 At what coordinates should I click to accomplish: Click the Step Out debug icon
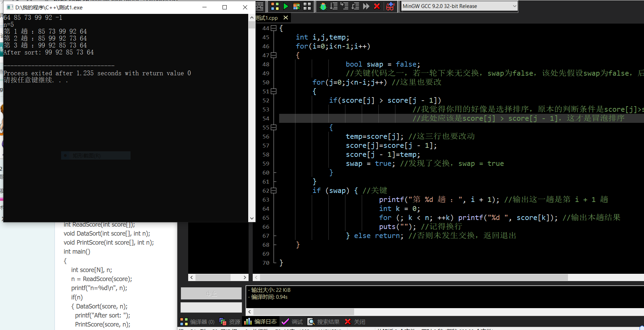[356, 6]
